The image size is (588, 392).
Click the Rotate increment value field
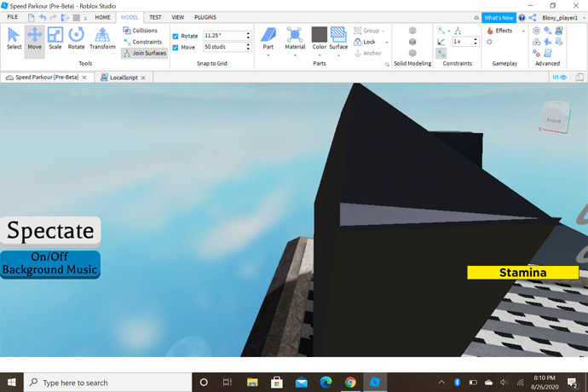224,36
